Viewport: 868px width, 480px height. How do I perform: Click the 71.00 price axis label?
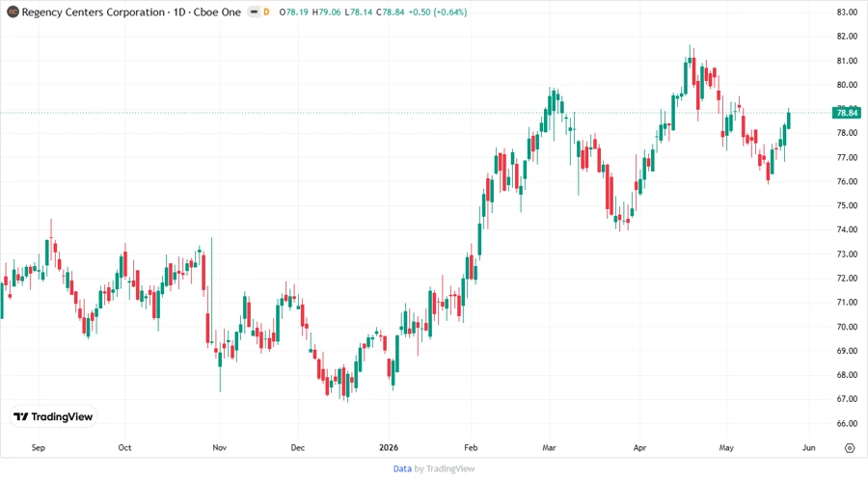coord(847,302)
